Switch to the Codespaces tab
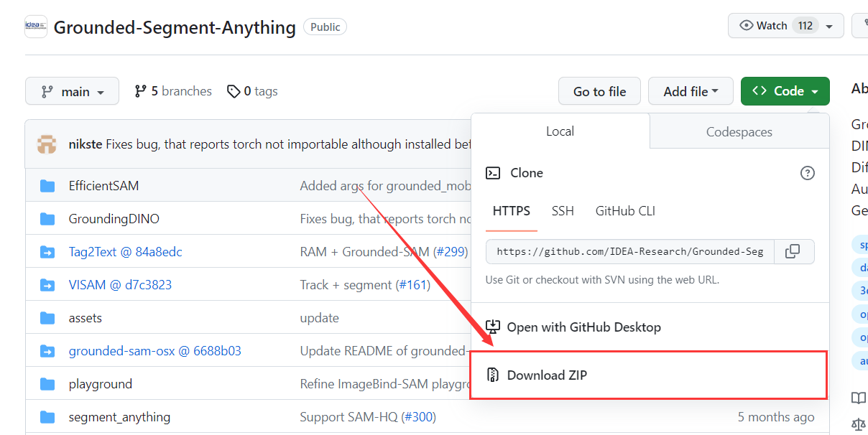The image size is (868, 435). (x=739, y=132)
